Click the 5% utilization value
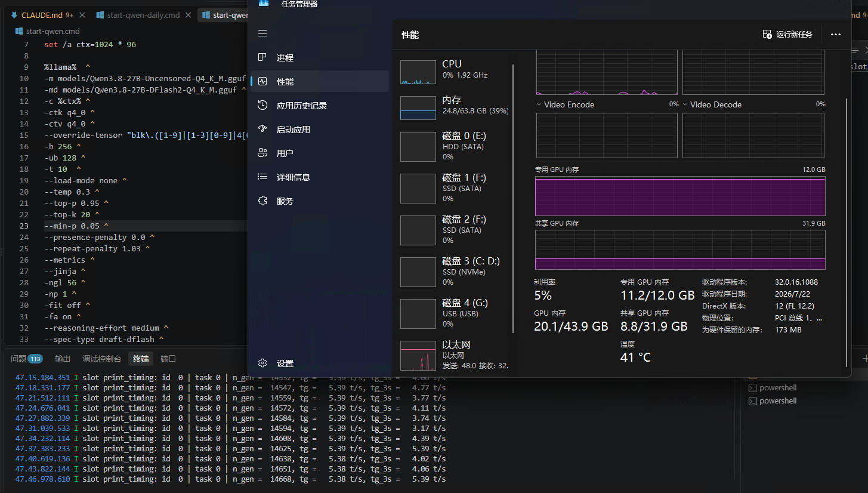This screenshot has height=493, width=868. [543, 295]
